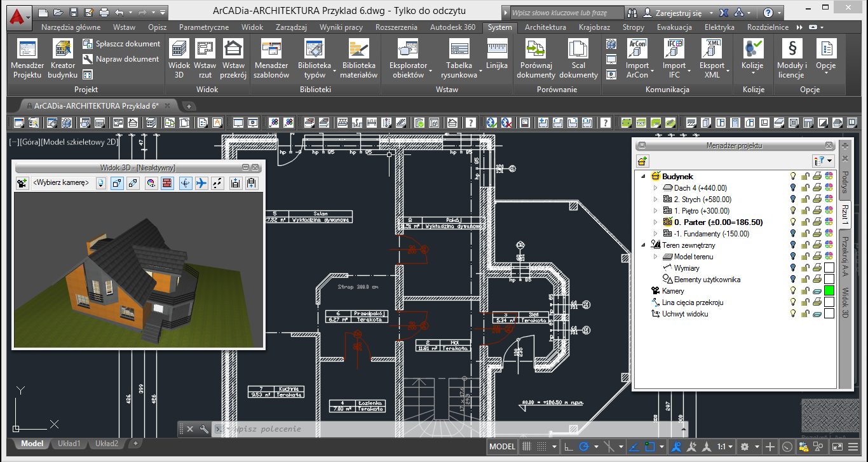Image resolution: width=868 pixels, height=462 pixels.
Task: Click the Save disk icon in quick access bar
Action: (x=74, y=12)
